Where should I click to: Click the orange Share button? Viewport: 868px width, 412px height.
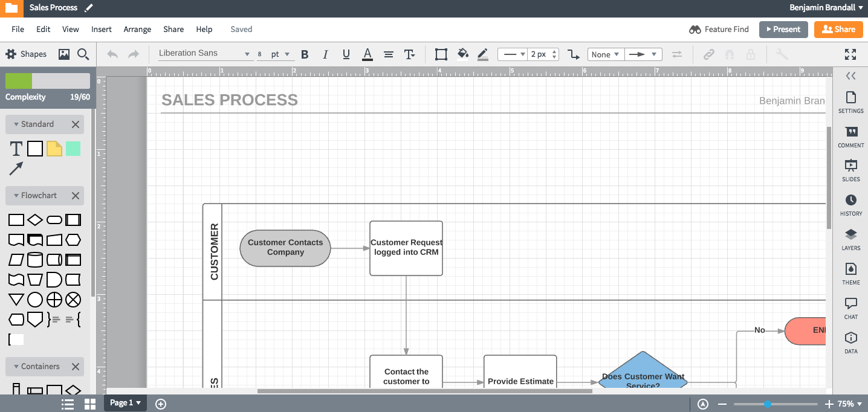[x=838, y=29]
